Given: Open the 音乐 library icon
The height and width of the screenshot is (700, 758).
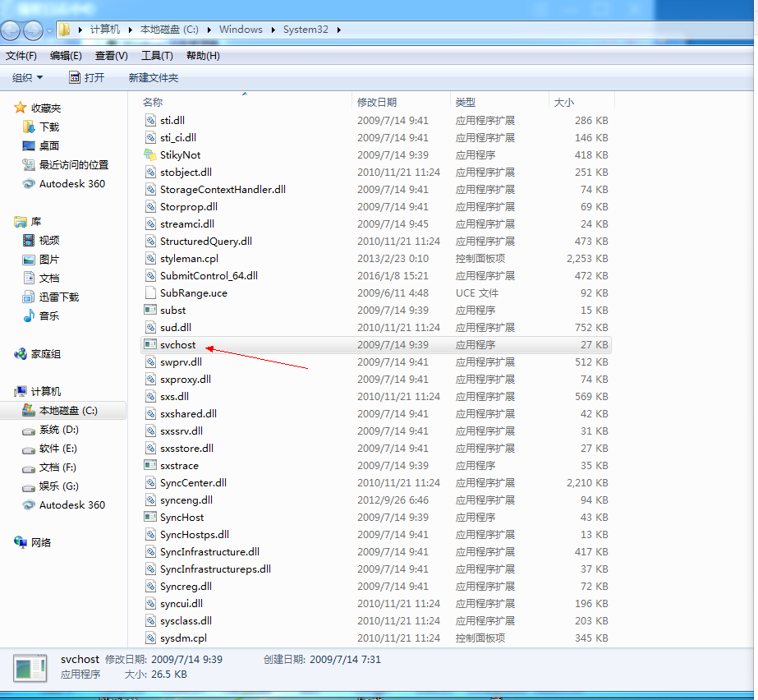Looking at the screenshot, I should 29,315.
